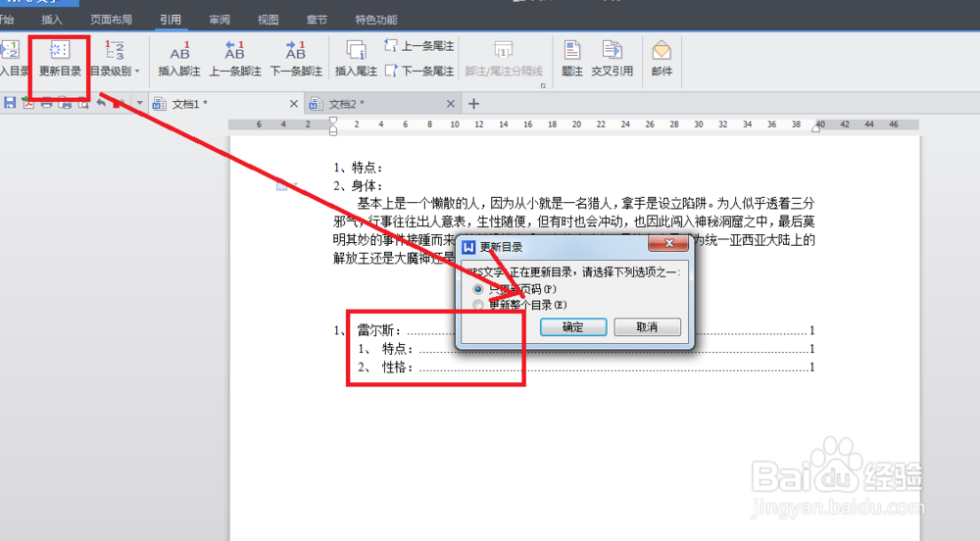
Task: Close the 更新目录 dialog with X
Action: [x=668, y=243]
